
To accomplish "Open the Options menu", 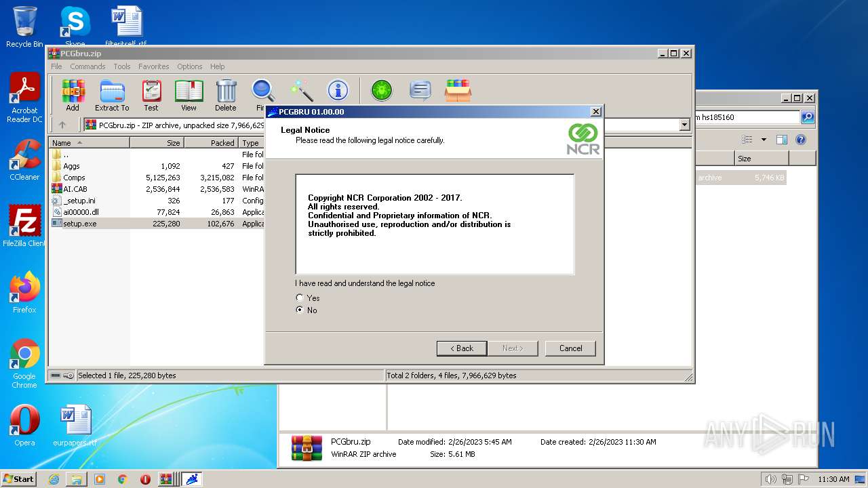I will (190, 66).
